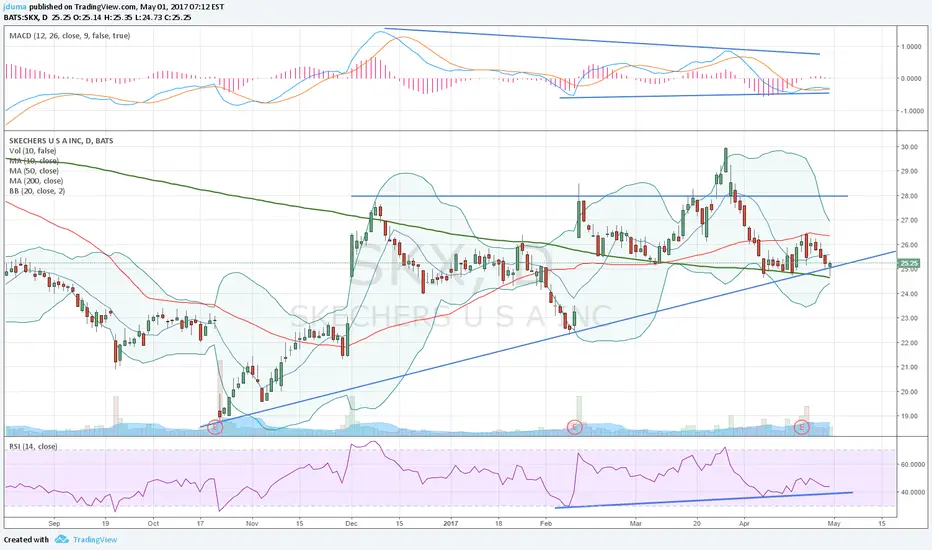This screenshot has width=932, height=550.
Task: Click the 28.00 price axis label
Action: pyautogui.click(x=910, y=196)
